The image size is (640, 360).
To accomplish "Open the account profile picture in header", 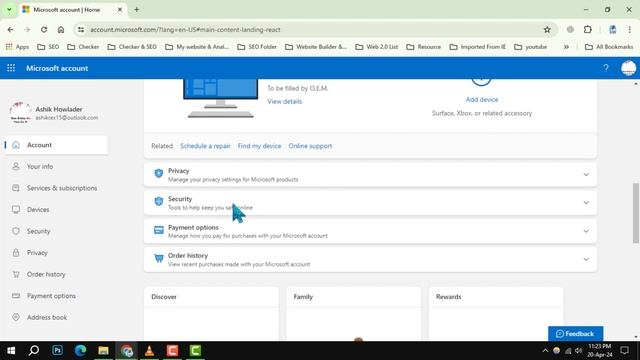I will click(x=629, y=68).
